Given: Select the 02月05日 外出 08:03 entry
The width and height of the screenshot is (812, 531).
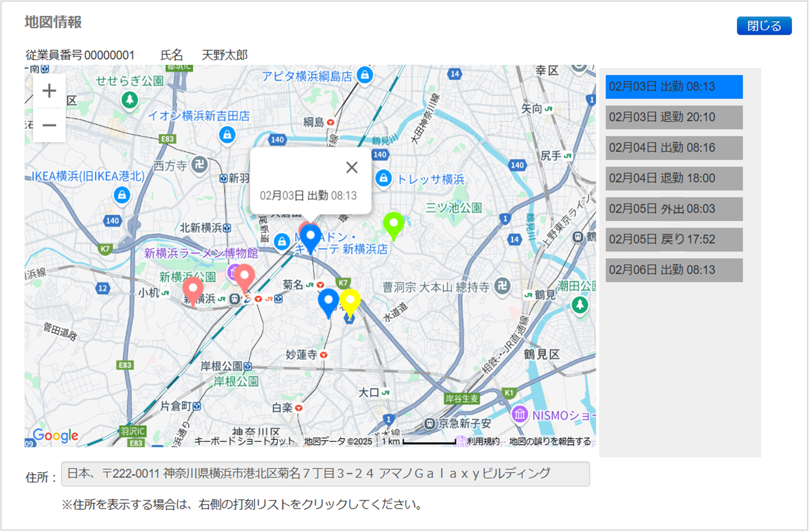Looking at the screenshot, I should point(674,209).
